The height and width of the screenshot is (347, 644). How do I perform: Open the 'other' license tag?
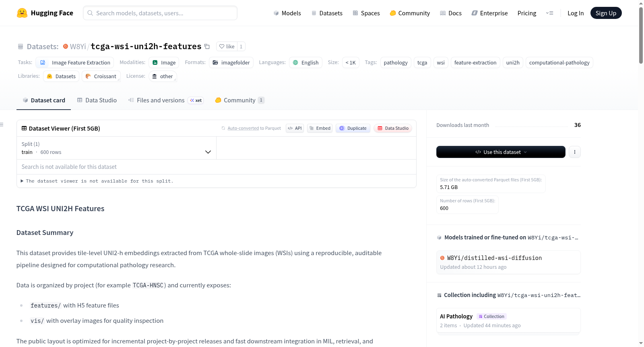click(163, 76)
